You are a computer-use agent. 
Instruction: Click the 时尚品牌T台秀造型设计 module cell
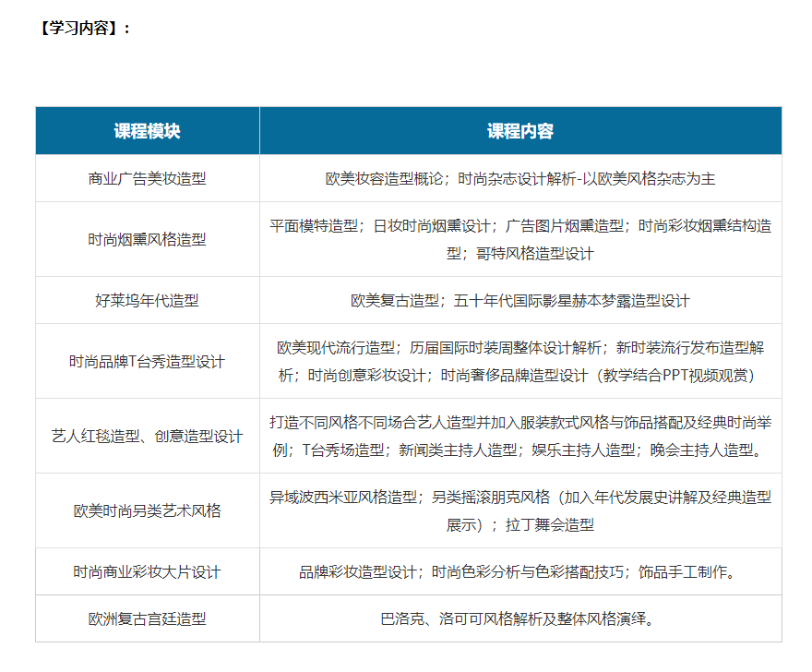(148, 361)
